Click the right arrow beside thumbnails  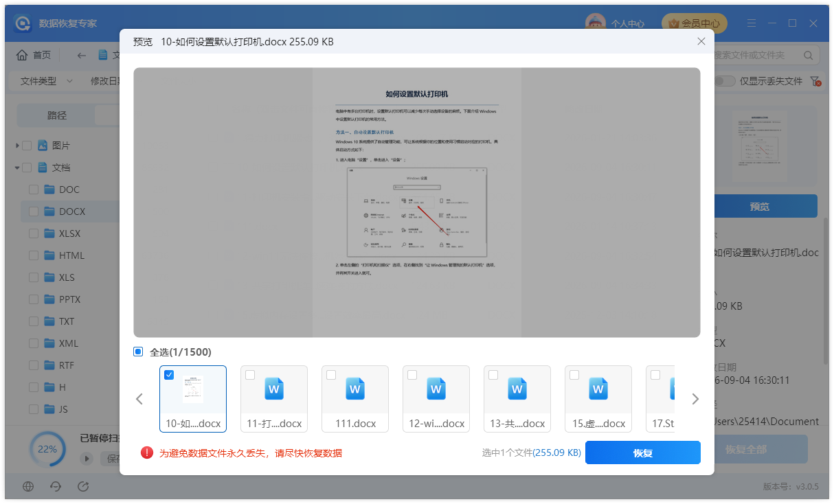coord(695,399)
